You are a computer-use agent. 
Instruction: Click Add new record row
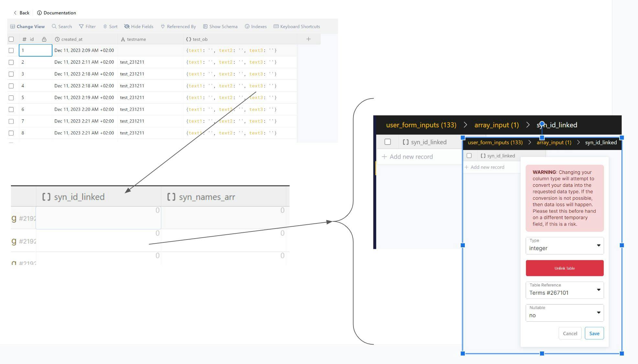[411, 157]
